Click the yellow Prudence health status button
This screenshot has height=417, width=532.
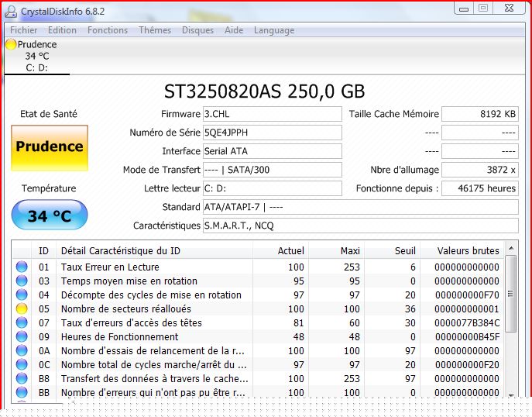(x=50, y=148)
